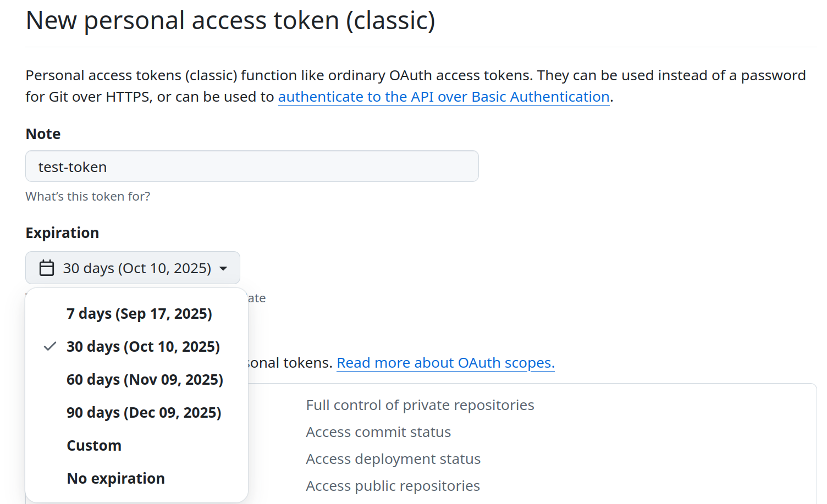Collapse the 30 days (Oct 10, 2025) dropdown

click(x=133, y=268)
